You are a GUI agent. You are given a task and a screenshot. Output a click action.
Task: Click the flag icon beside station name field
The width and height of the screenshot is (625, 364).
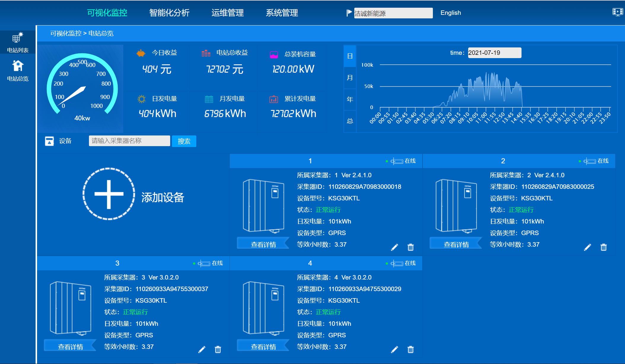[349, 13]
